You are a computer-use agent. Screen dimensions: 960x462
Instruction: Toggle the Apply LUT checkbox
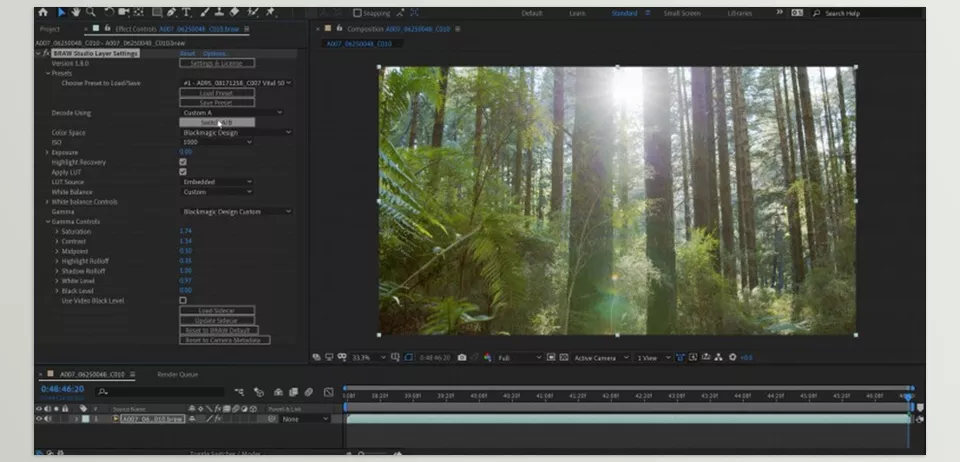[182, 172]
